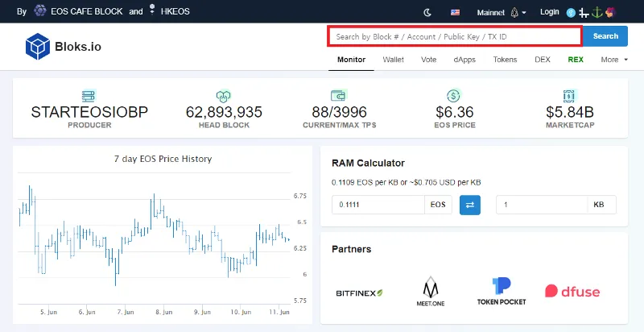Select the RAM price per KB text
Screen dimensions: 644x332
click(x=407, y=182)
